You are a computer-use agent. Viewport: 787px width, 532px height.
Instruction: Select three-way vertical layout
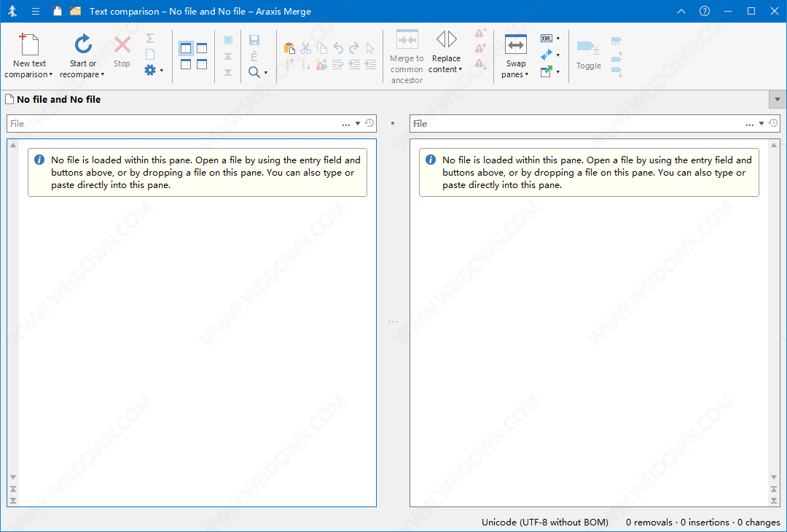pyautogui.click(x=202, y=48)
